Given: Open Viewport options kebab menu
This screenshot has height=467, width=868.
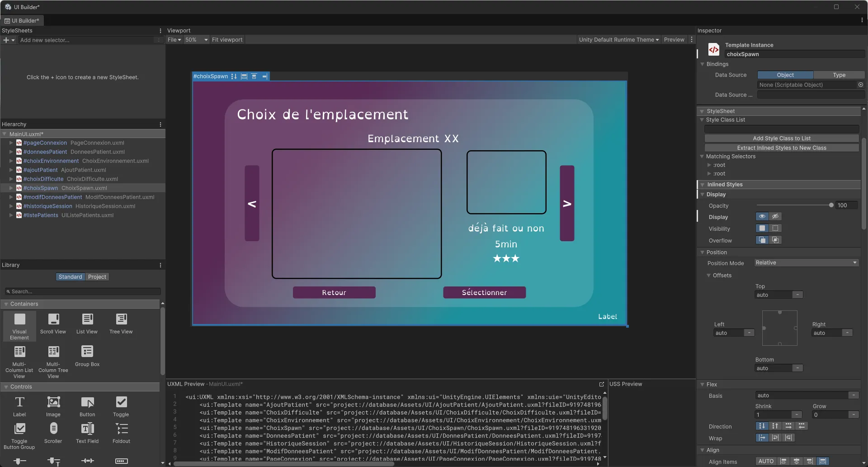Looking at the screenshot, I should (691, 40).
